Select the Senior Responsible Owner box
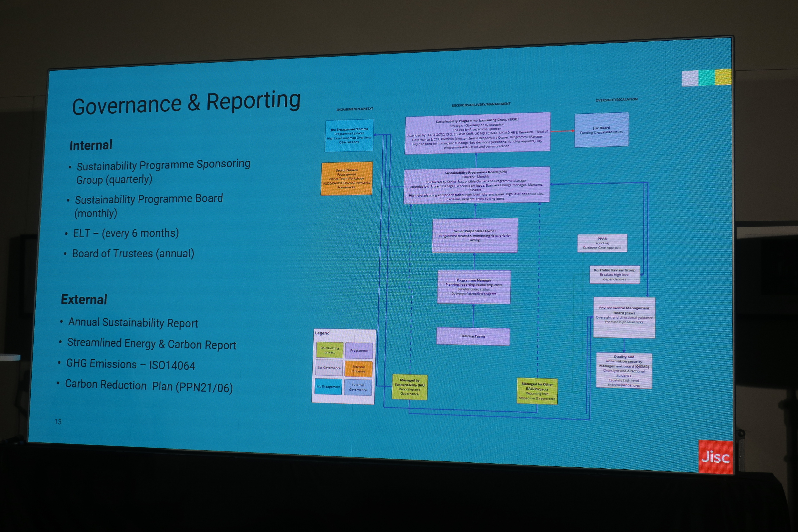Viewport: 798px width, 532px height. point(475,236)
